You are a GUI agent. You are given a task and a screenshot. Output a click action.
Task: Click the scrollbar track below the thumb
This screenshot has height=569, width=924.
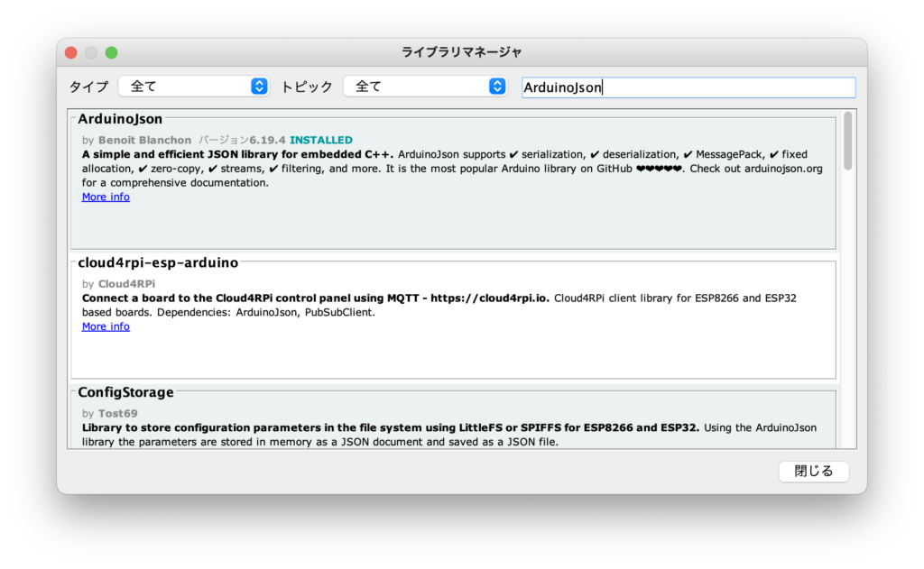tap(847, 316)
